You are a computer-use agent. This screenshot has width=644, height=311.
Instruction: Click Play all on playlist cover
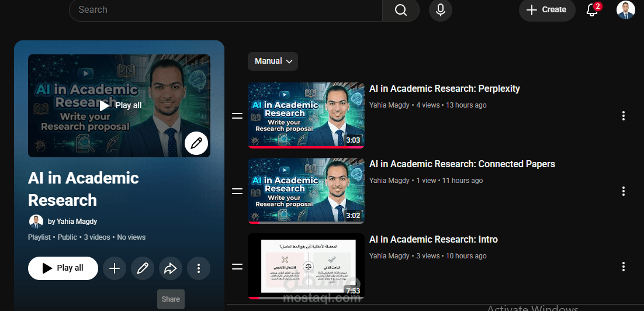point(120,106)
